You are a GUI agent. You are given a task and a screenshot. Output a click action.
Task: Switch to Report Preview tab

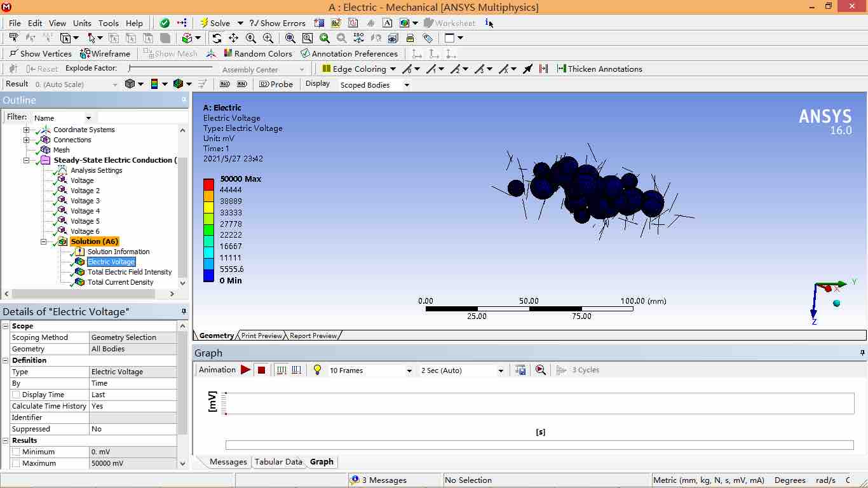click(x=313, y=335)
